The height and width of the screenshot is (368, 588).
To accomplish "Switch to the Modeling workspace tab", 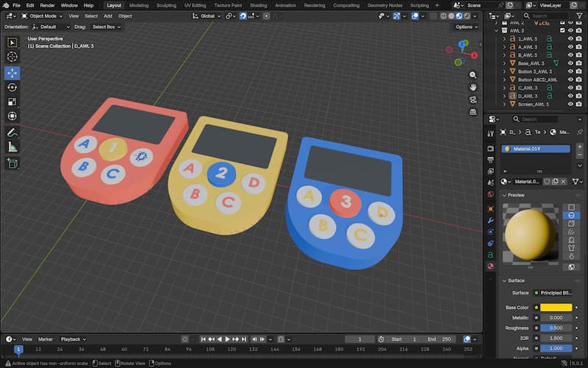I will tap(139, 5).
